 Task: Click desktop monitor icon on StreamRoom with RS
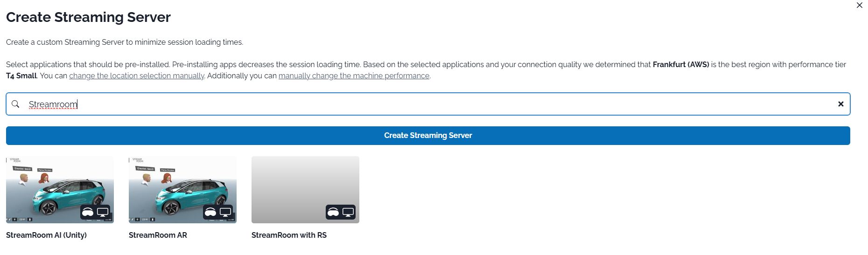point(348,213)
